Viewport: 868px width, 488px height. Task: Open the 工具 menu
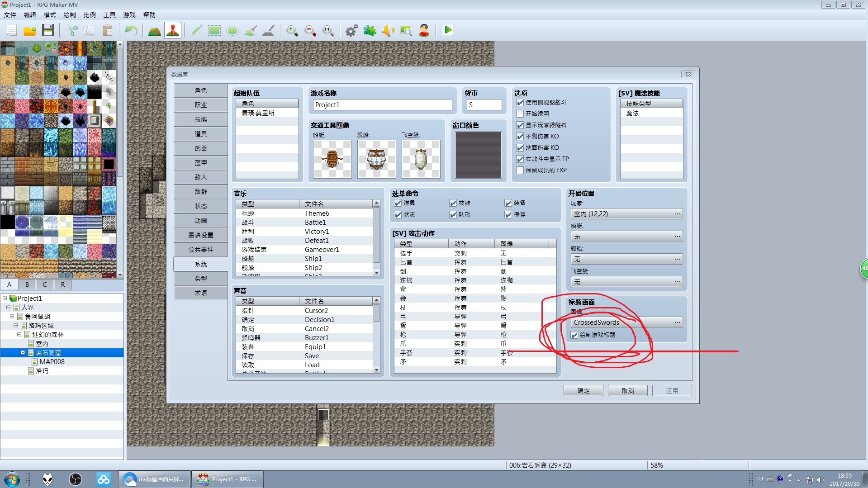(x=109, y=15)
